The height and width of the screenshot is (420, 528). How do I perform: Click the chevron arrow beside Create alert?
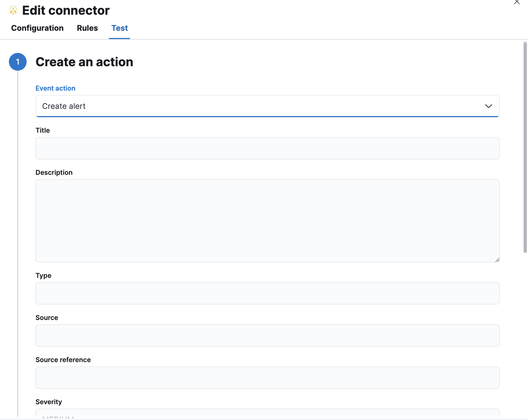tap(488, 106)
